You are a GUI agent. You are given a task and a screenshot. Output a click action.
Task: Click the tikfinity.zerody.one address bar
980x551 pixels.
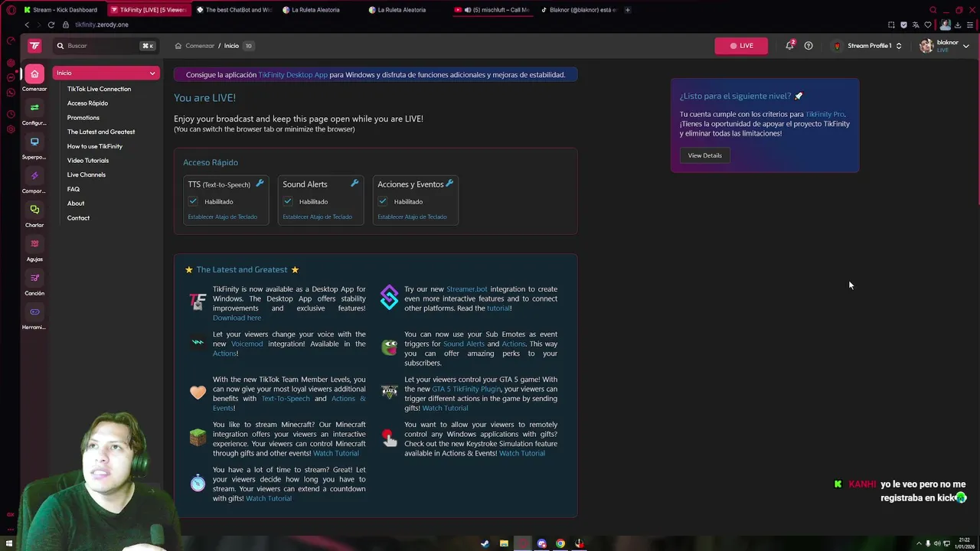102,24
